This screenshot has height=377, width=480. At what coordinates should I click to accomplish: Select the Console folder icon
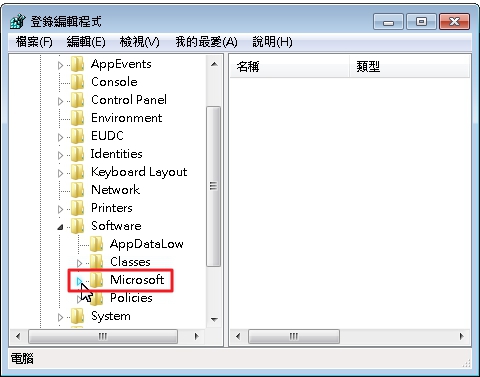click(x=77, y=82)
